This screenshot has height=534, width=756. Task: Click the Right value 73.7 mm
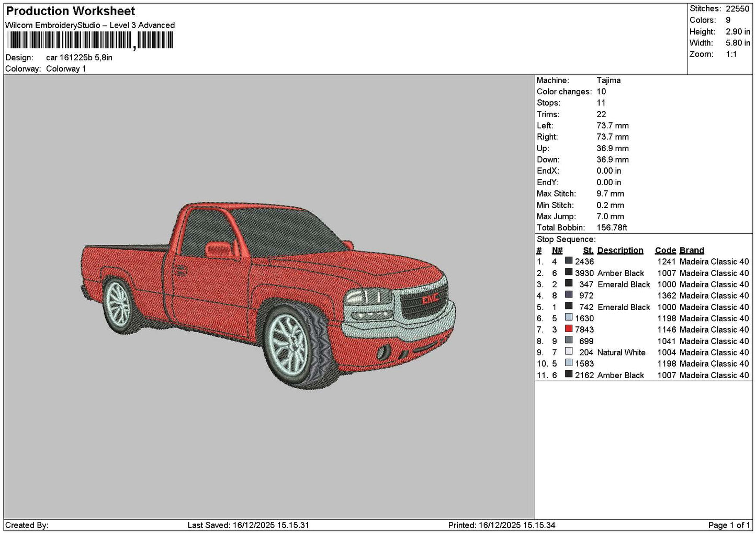[x=613, y=137]
